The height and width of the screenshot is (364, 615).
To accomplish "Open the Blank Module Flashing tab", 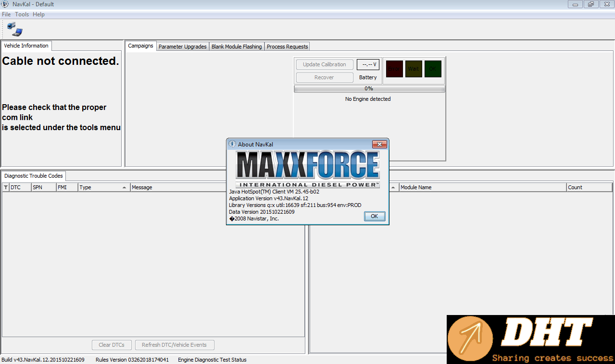I will [x=237, y=47].
